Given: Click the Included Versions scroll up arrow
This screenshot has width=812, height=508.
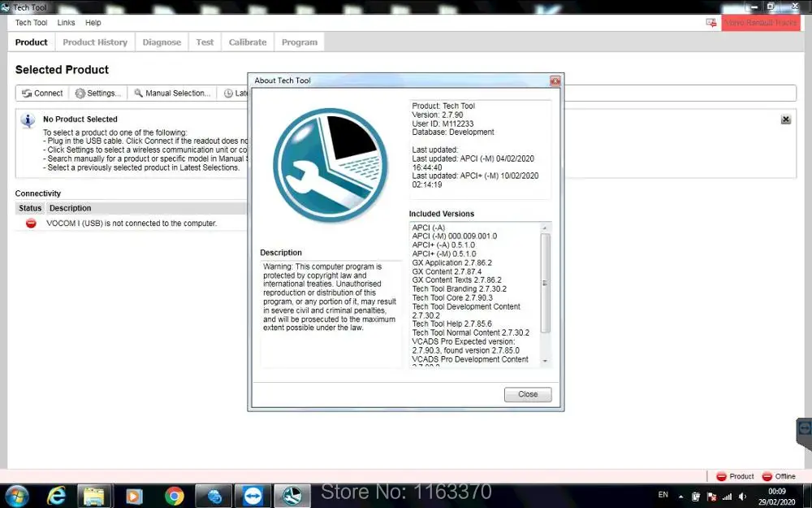Looking at the screenshot, I should pos(545,228).
